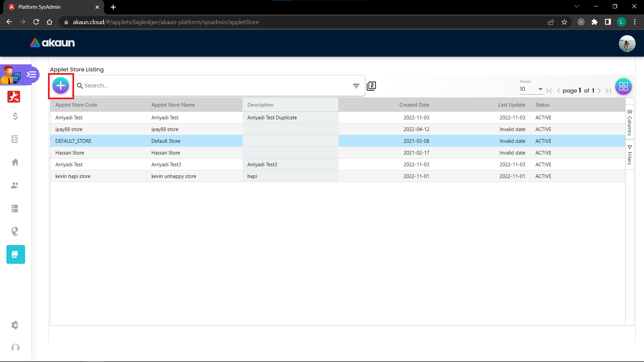The image size is (644, 362).
Task: Open the settings gear in sidebar
Action: pyautogui.click(x=15, y=325)
